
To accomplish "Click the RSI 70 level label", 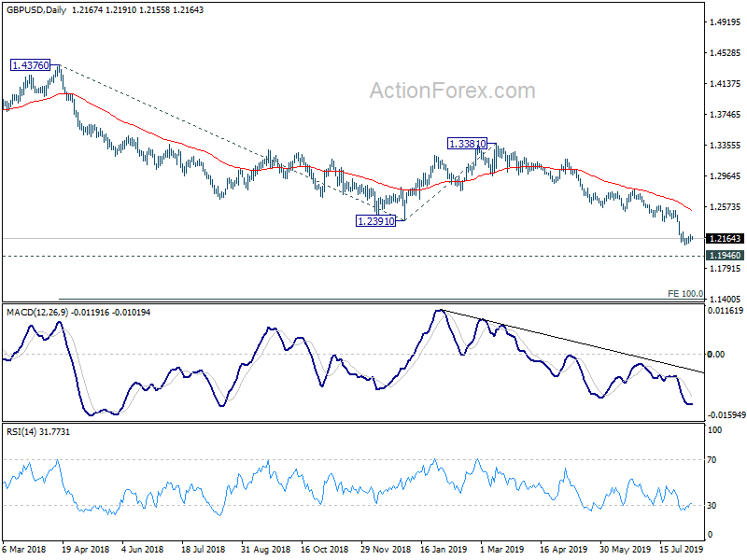I will click(x=712, y=460).
